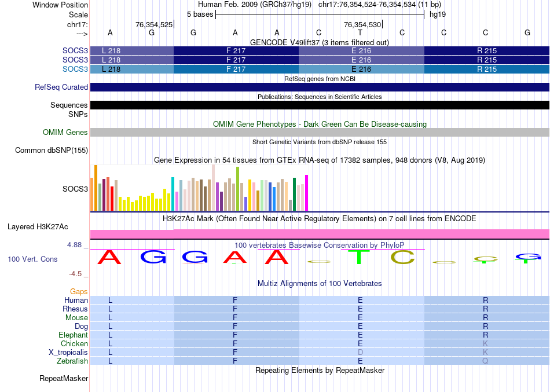Click the black Publications Sequences bar

coord(320,105)
